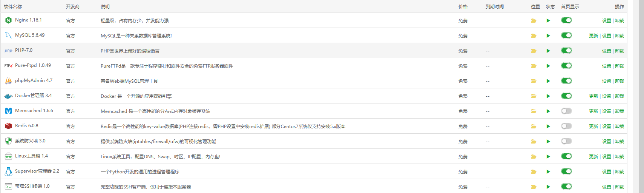
Task: Toggle PHP-7.0 homepage display switch
Action: pos(566,51)
